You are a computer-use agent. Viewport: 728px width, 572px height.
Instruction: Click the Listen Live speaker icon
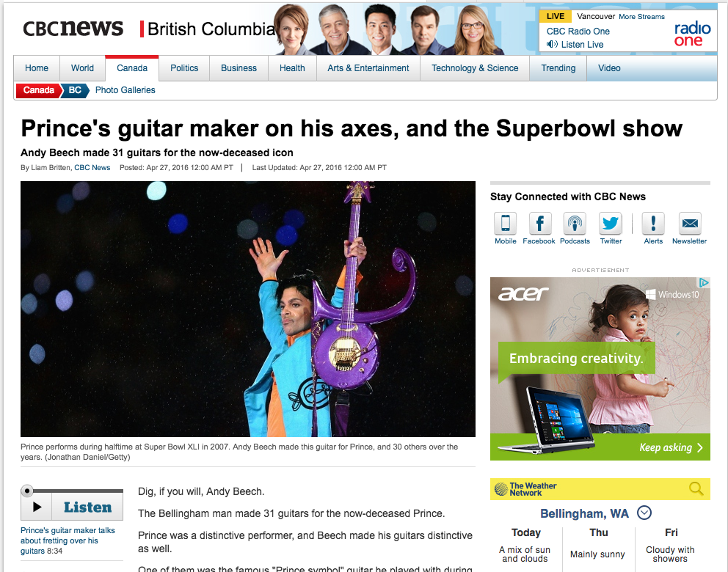(x=552, y=45)
